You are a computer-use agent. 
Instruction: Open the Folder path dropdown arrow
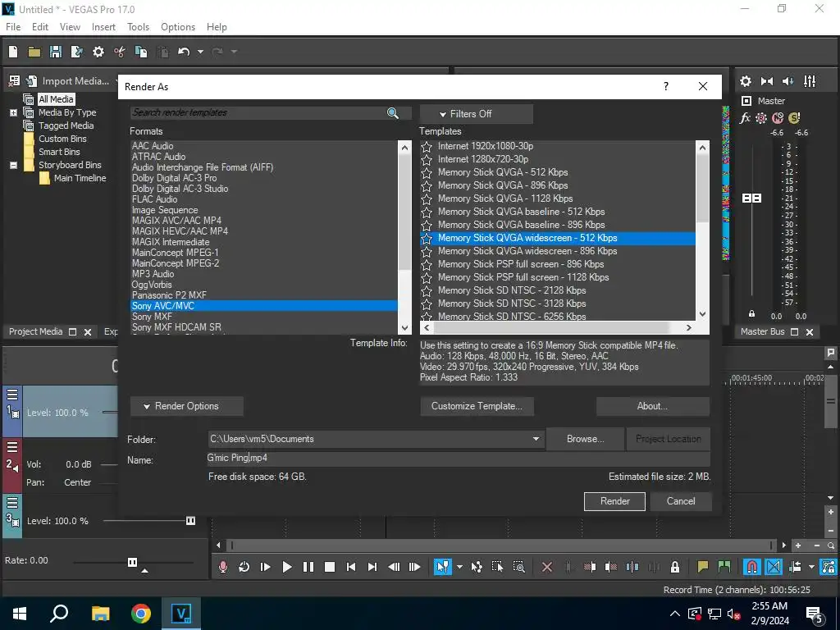(x=536, y=439)
